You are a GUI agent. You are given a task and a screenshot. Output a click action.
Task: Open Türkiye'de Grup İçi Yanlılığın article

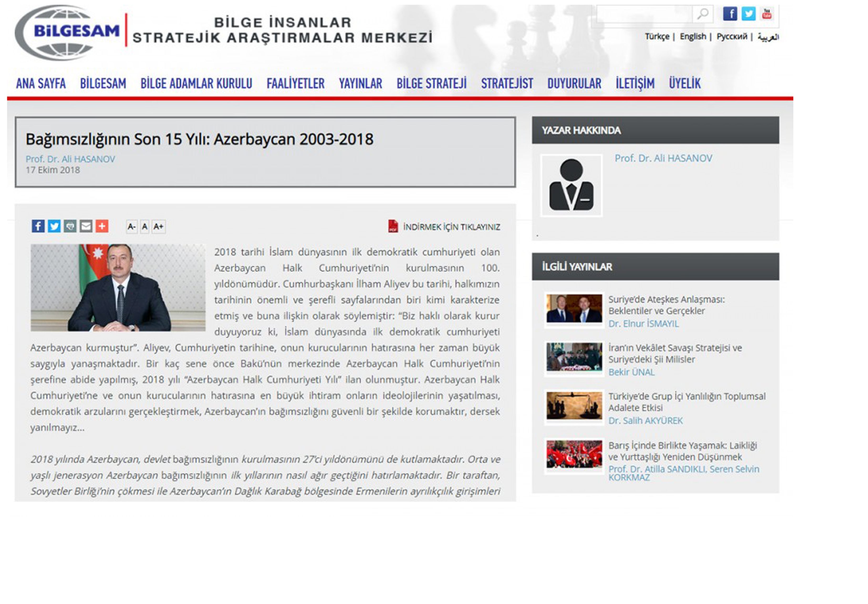(x=687, y=402)
